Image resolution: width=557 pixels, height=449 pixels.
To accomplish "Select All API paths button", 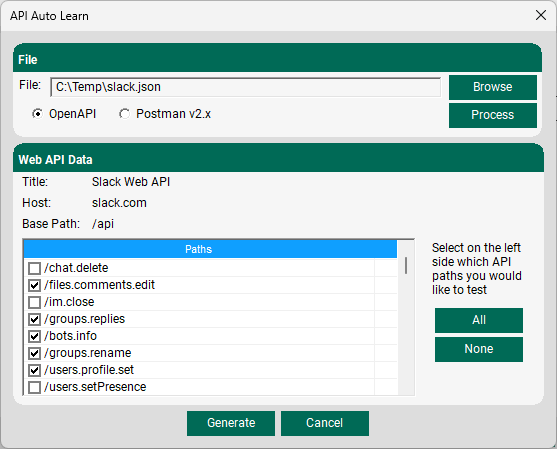I will tap(478, 320).
